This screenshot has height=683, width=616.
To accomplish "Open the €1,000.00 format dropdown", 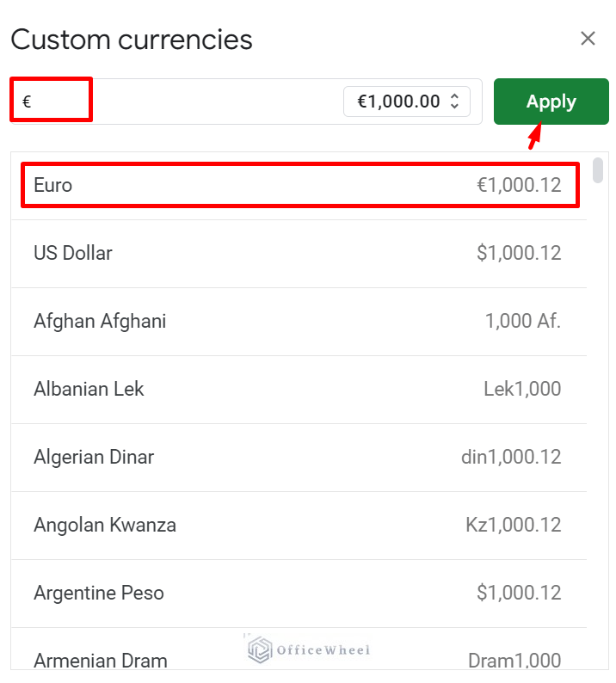I will coord(406,102).
